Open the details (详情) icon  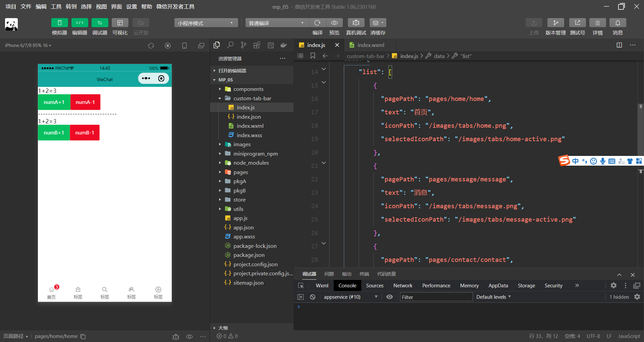(x=597, y=23)
